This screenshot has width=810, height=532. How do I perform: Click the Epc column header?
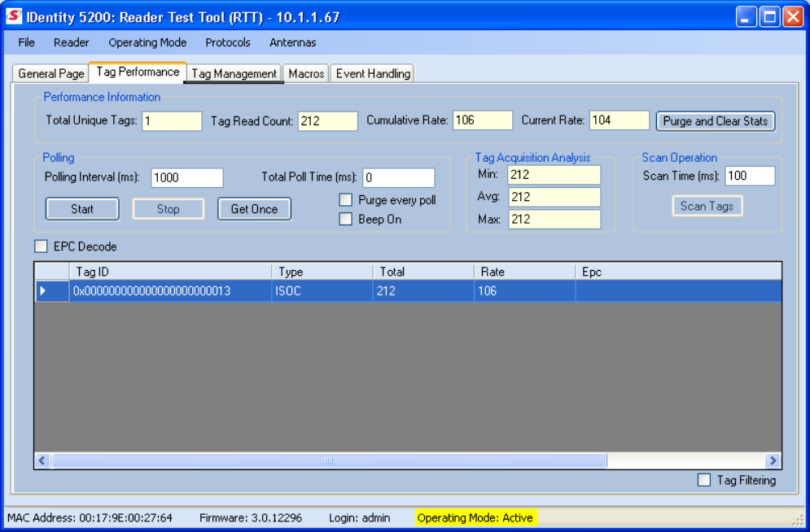click(678, 272)
